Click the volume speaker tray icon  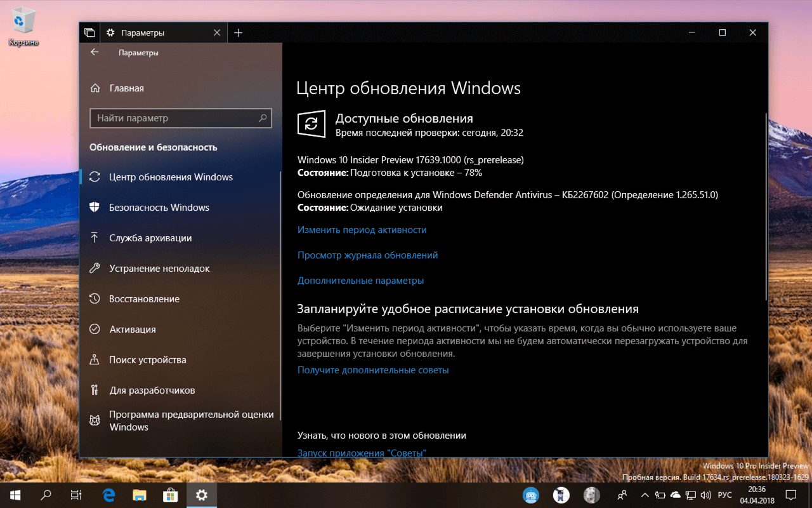[706, 495]
